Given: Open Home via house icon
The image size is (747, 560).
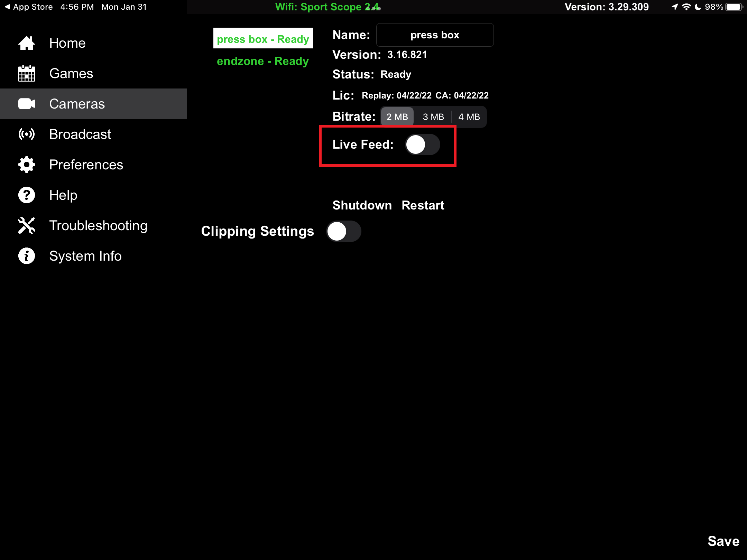Looking at the screenshot, I should click(x=27, y=43).
